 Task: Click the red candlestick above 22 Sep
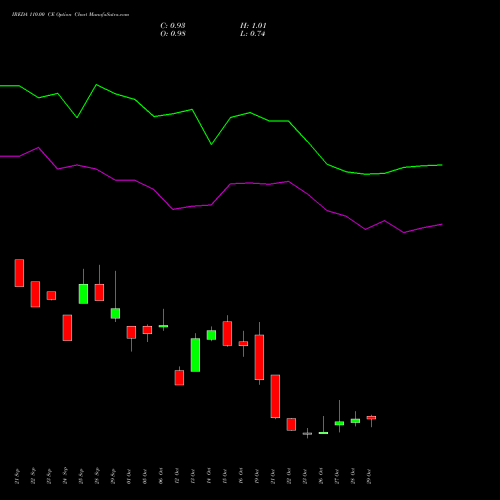(x=35, y=294)
